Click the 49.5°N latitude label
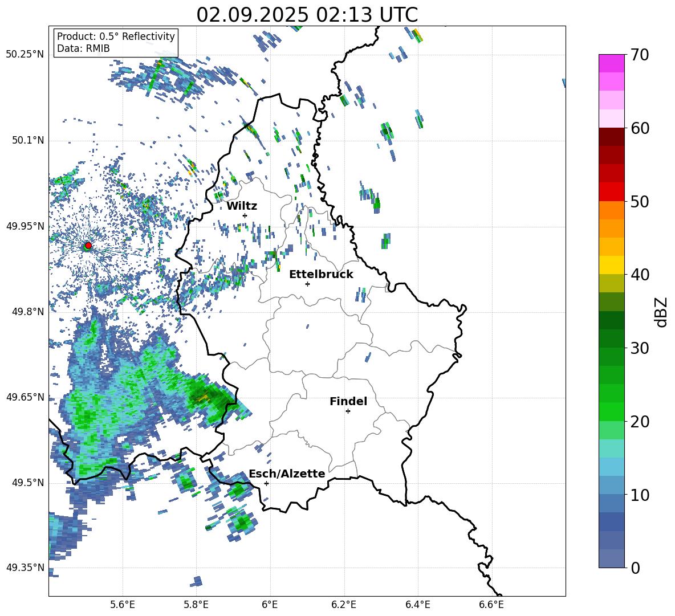The image size is (675, 616). 28,483
